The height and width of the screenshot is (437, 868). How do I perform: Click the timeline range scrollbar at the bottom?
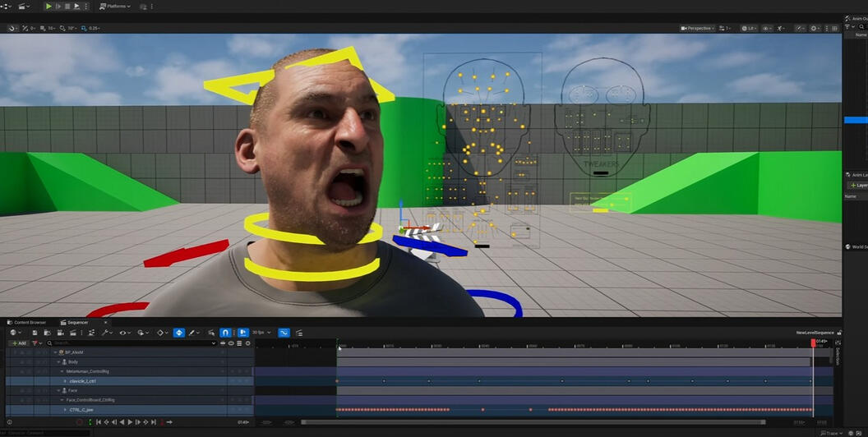click(533, 422)
